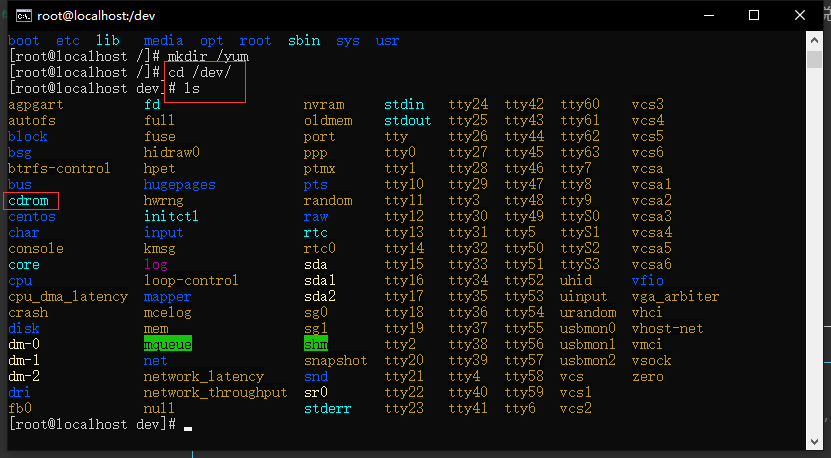
Task: Click the green-highlighted shm entry
Action: [315, 345]
